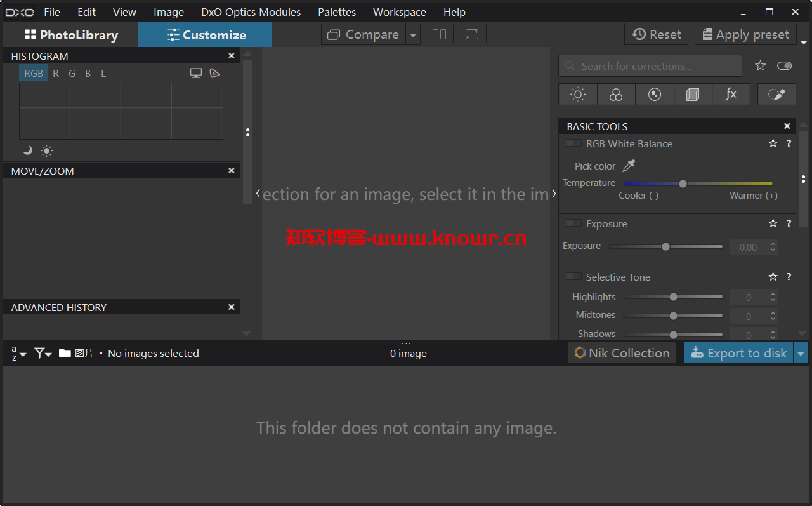Close the Move/Zoom palette
This screenshot has height=506, width=812.
tap(232, 170)
